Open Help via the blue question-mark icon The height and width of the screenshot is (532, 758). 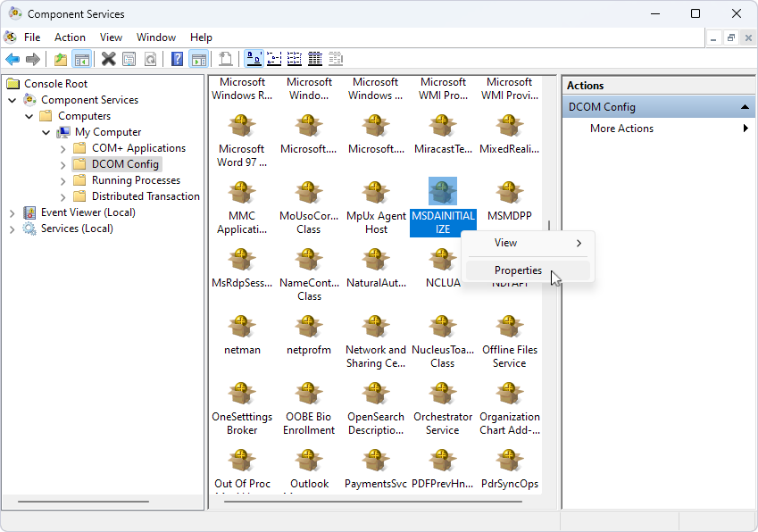pyautogui.click(x=178, y=60)
